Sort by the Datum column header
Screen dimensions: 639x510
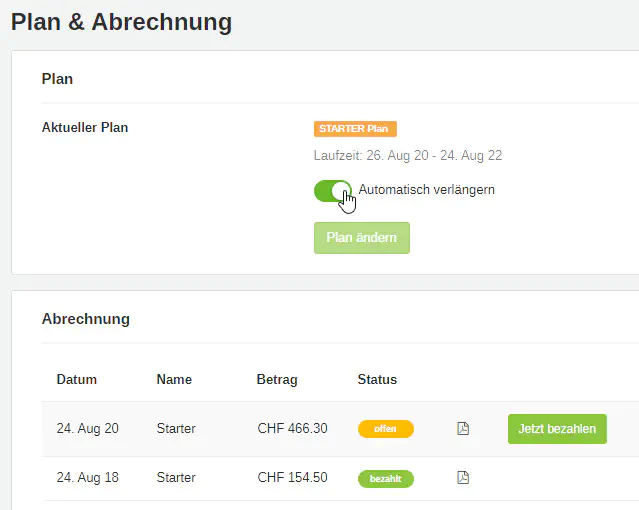[x=77, y=380]
